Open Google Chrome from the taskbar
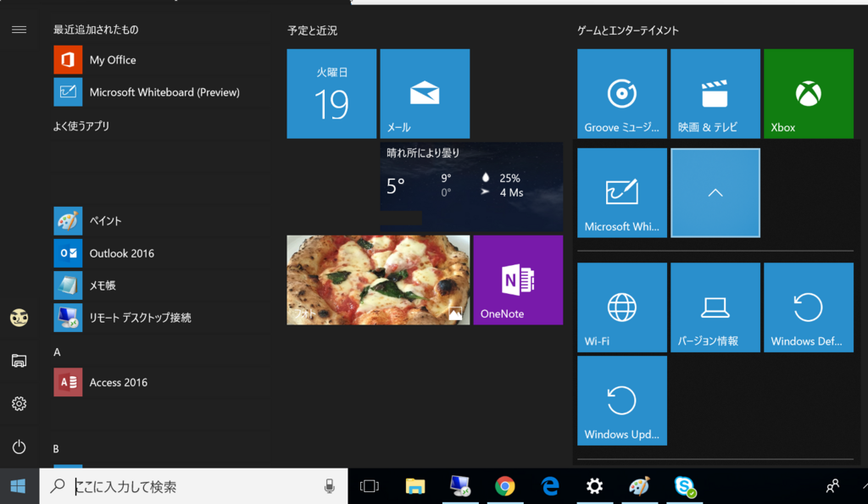The width and height of the screenshot is (868, 504). tap(505, 486)
